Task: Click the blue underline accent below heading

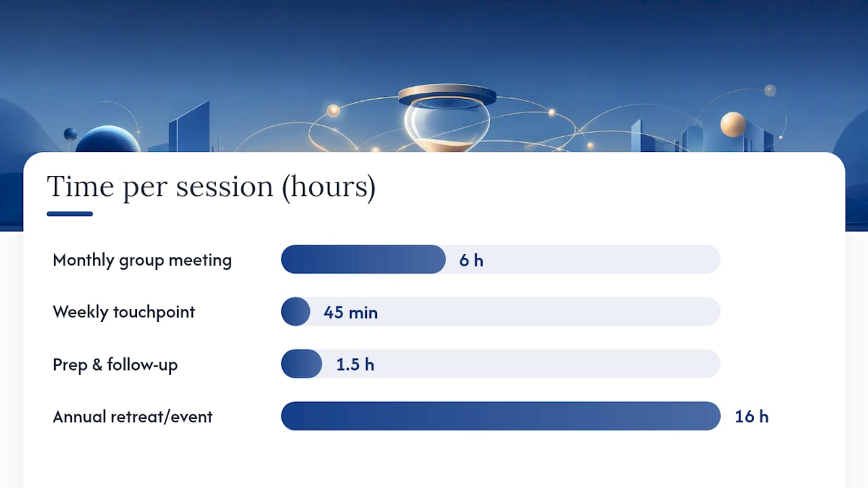Action: pyautogui.click(x=70, y=214)
